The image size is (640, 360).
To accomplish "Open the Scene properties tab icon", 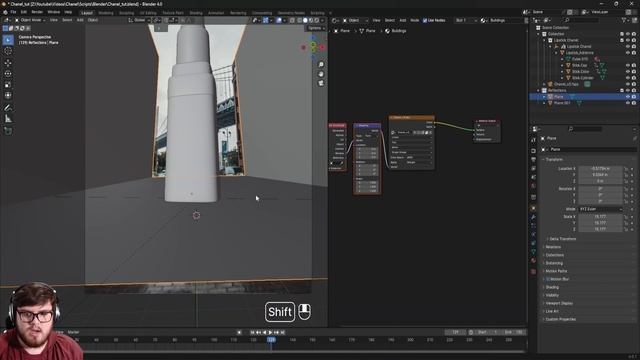I will (x=533, y=177).
